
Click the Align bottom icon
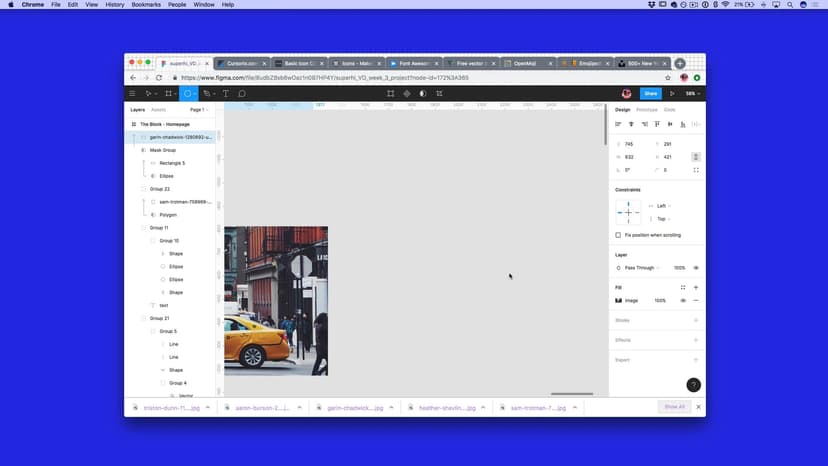tap(683, 124)
